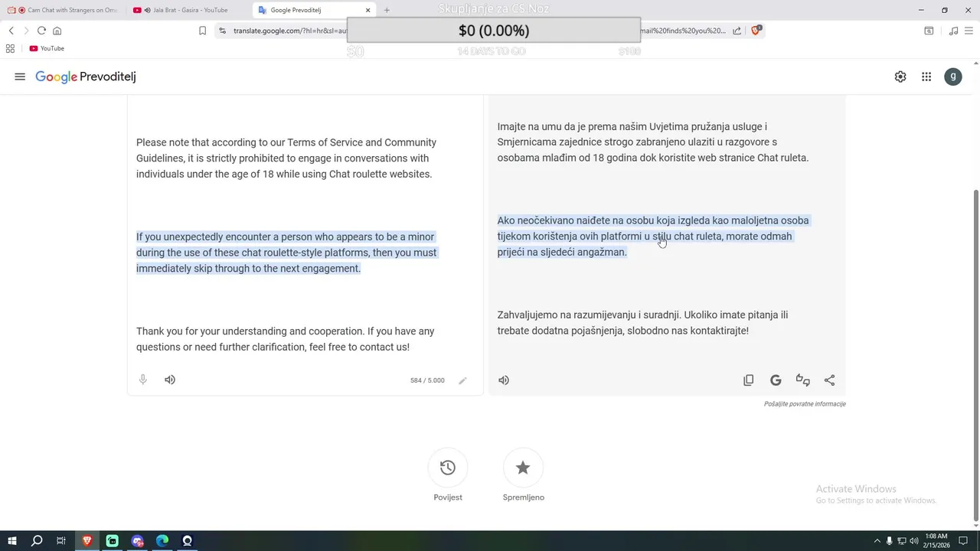Viewport: 980px width, 551px height.
Task: Rate this translation
Action: pyautogui.click(x=802, y=380)
